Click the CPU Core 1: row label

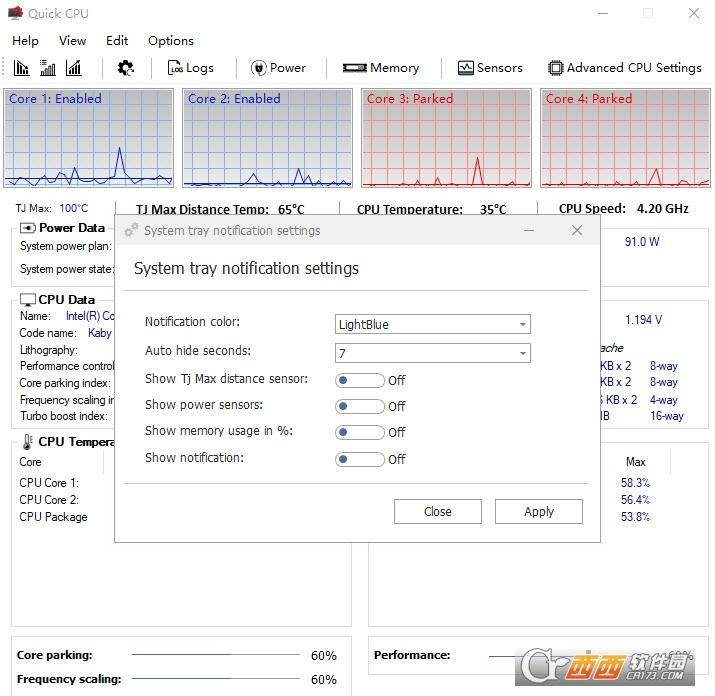(x=49, y=483)
